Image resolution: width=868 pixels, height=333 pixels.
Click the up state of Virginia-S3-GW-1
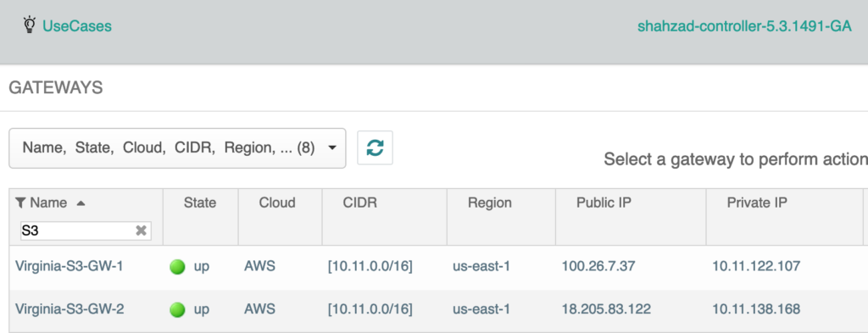tap(202, 267)
